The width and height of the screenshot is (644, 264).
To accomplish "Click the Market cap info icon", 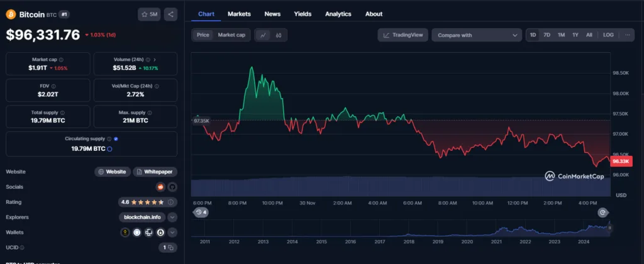I will [61, 60].
